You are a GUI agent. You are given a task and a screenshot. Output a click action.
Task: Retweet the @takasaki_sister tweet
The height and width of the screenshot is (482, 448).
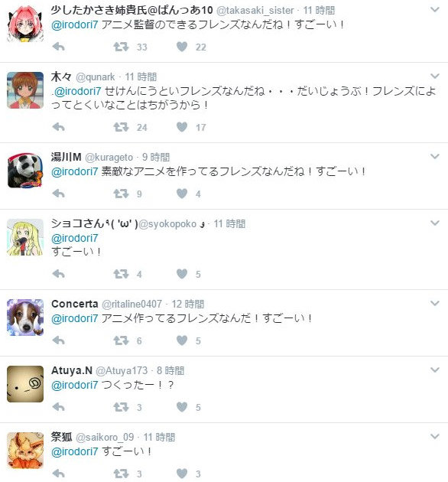(121, 47)
